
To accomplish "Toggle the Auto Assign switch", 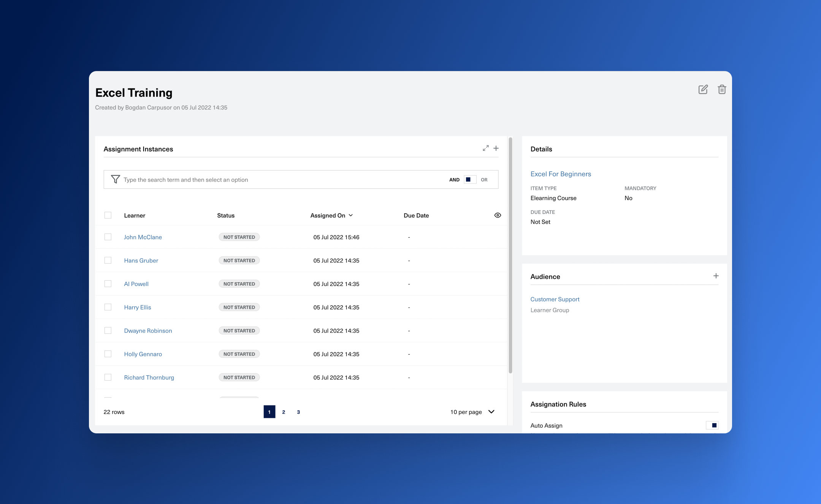I will 712,425.
